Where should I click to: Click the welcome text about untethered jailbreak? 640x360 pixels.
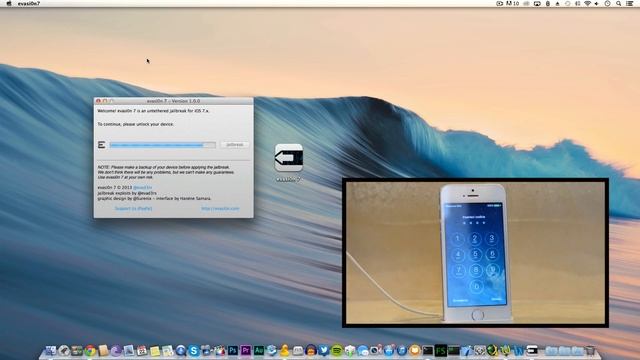[x=153, y=111]
